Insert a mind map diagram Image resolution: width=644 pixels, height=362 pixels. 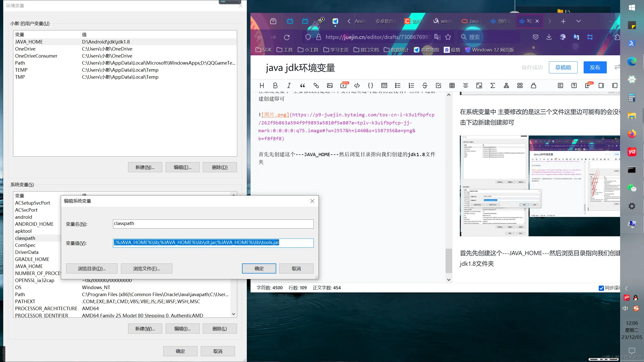506,85
